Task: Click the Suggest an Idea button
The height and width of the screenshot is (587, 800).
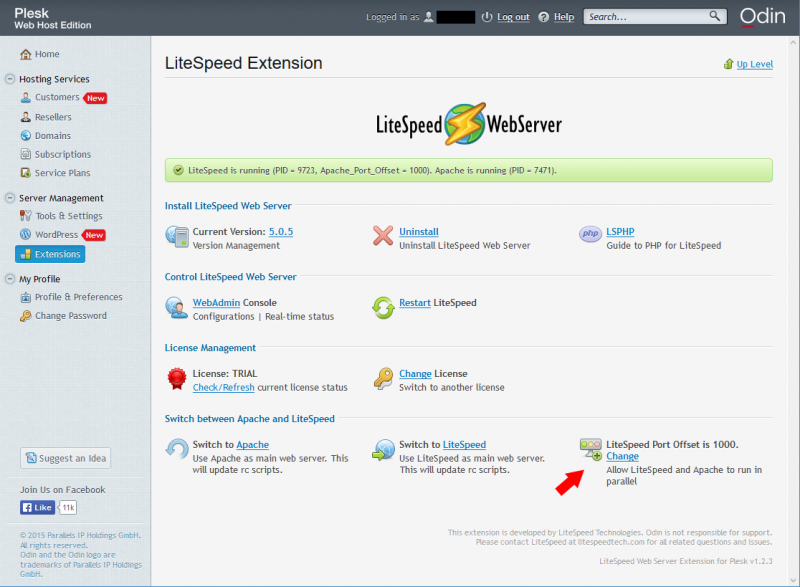Action: (x=65, y=458)
